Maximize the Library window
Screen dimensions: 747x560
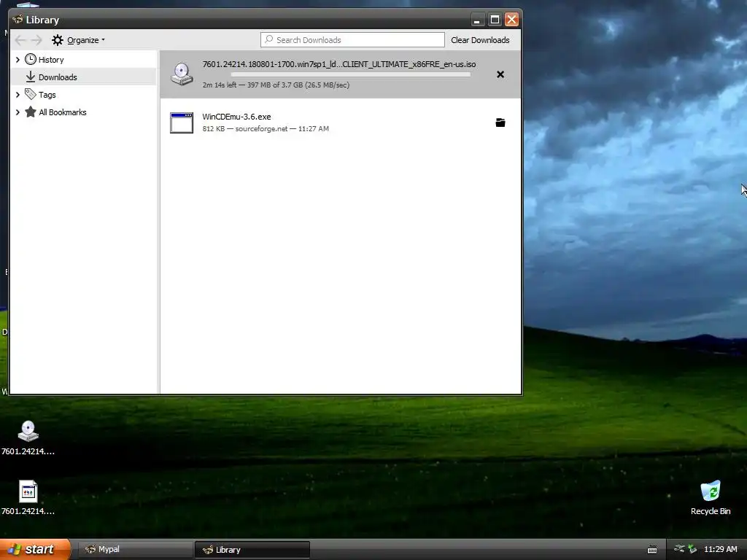tap(495, 20)
